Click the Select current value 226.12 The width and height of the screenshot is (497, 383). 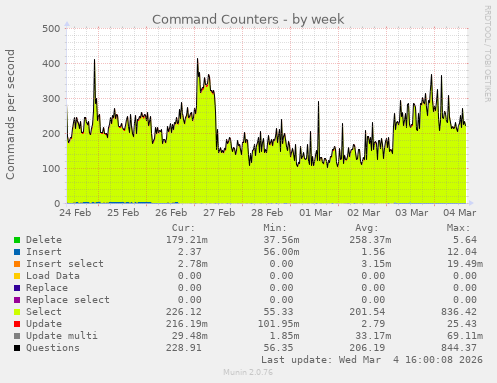click(x=184, y=312)
